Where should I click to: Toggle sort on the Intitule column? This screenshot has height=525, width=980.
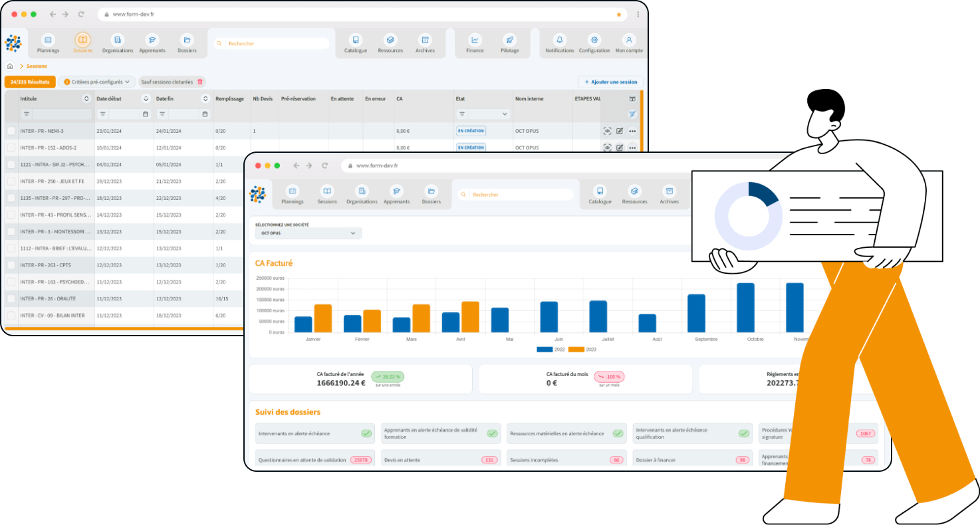click(86, 98)
